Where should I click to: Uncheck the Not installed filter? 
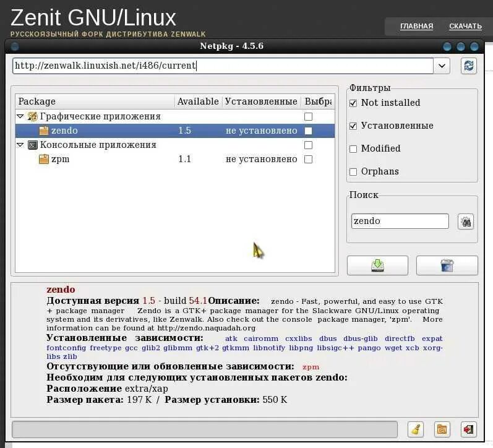(x=353, y=103)
